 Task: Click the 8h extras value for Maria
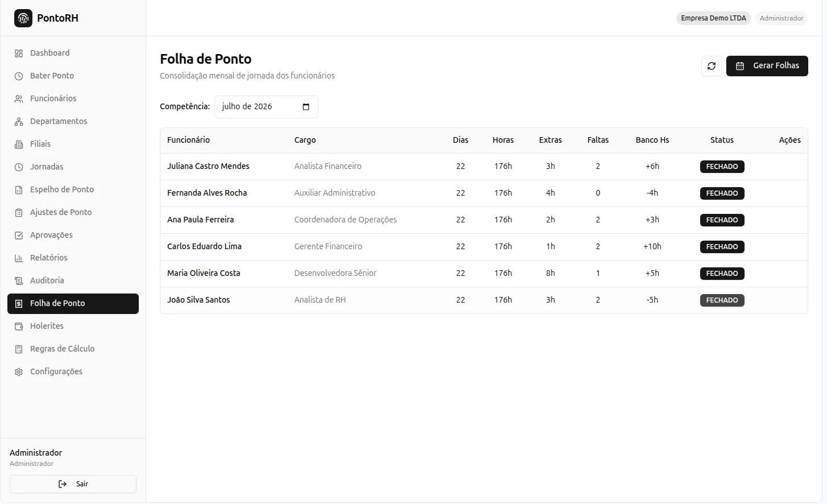tap(551, 273)
